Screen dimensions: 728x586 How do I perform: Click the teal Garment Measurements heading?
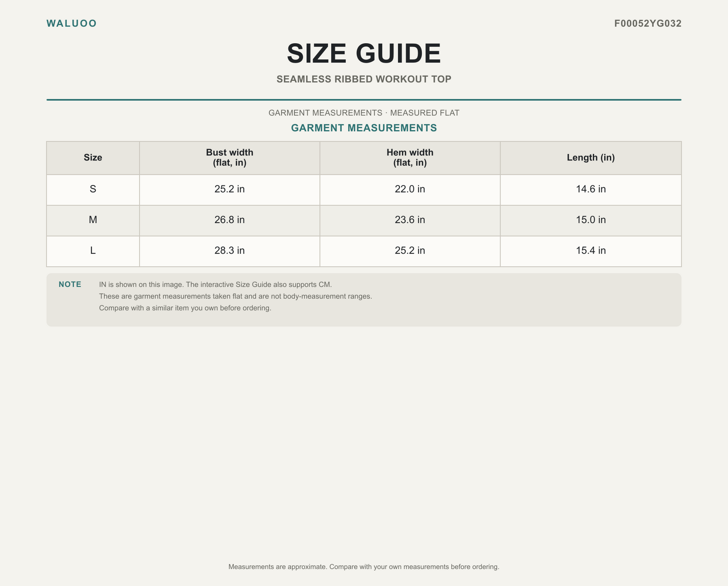point(364,128)
